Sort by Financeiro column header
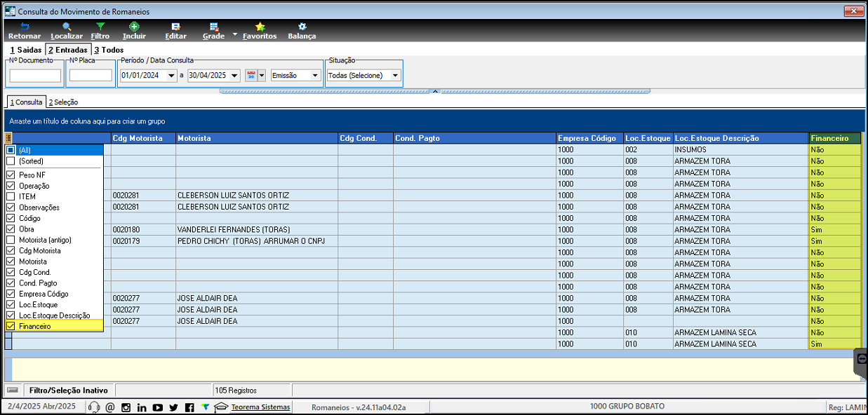 835,138
